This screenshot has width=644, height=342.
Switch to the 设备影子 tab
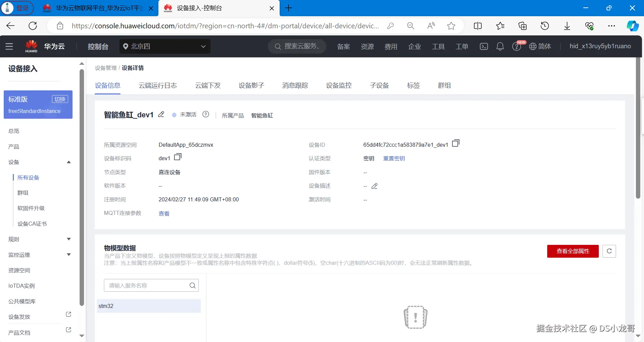pos(251,86)
